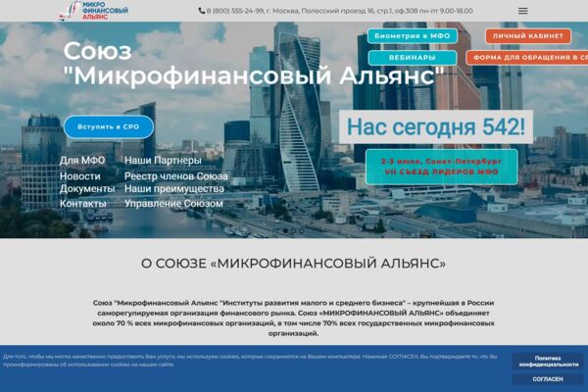Click the Вступить в СРО button
Screen dimensions: 588x392
[109, 126]
